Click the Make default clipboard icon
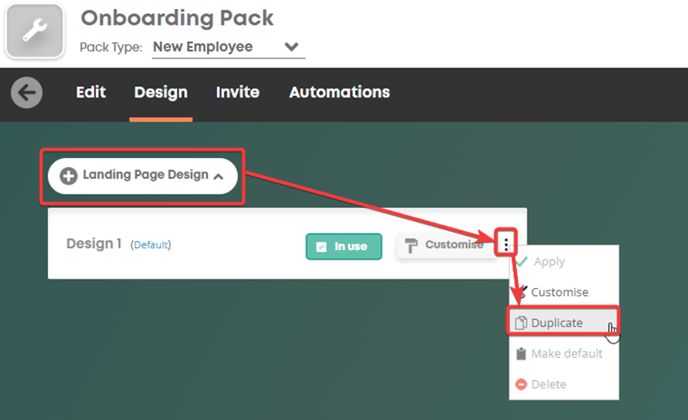The image size is (688, 420). point(521,354)
